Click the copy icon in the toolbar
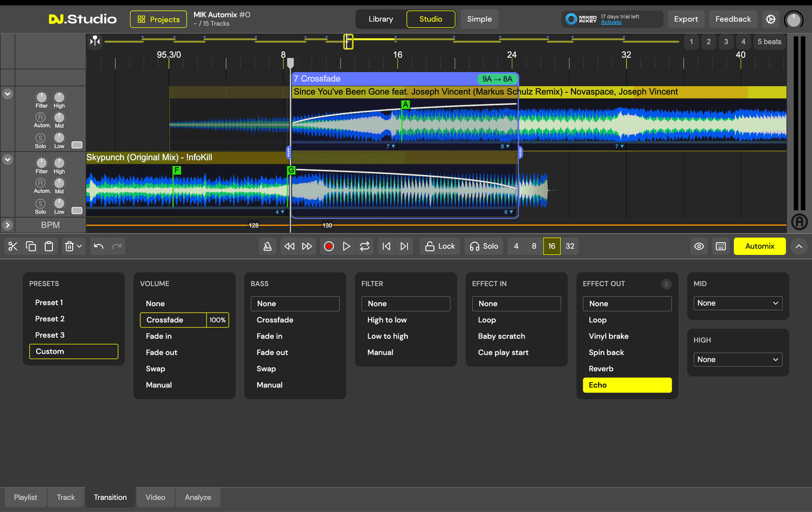 point(31,246)
